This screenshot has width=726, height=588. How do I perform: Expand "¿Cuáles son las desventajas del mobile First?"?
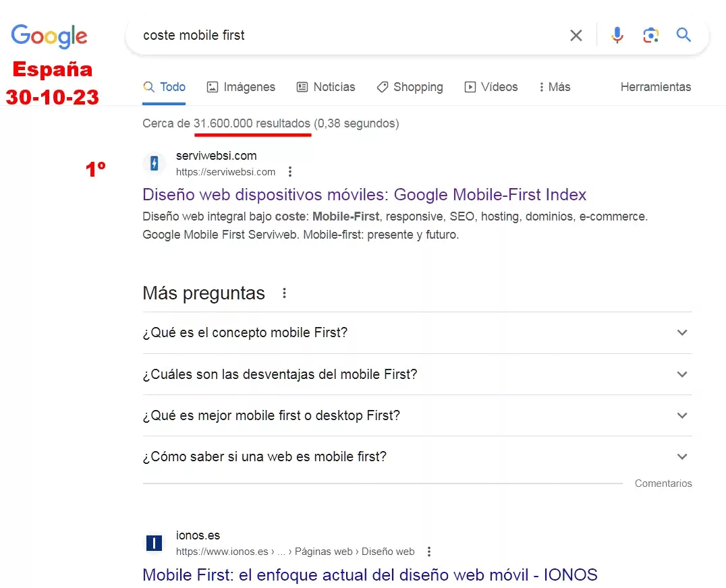coord(682,374)
